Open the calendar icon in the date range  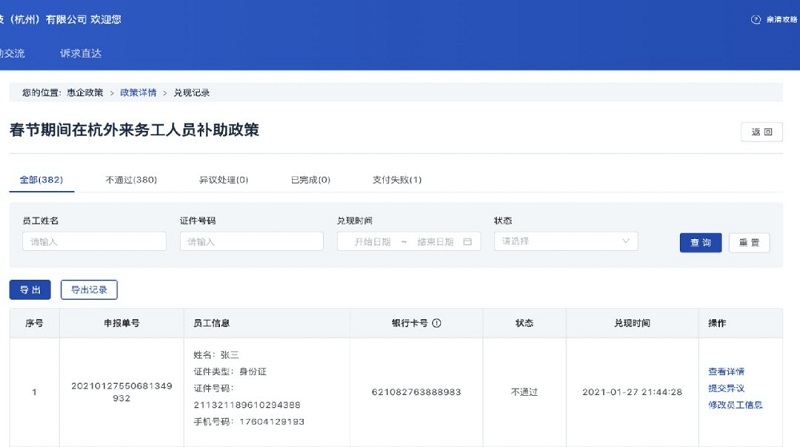(x=467, y=241)
